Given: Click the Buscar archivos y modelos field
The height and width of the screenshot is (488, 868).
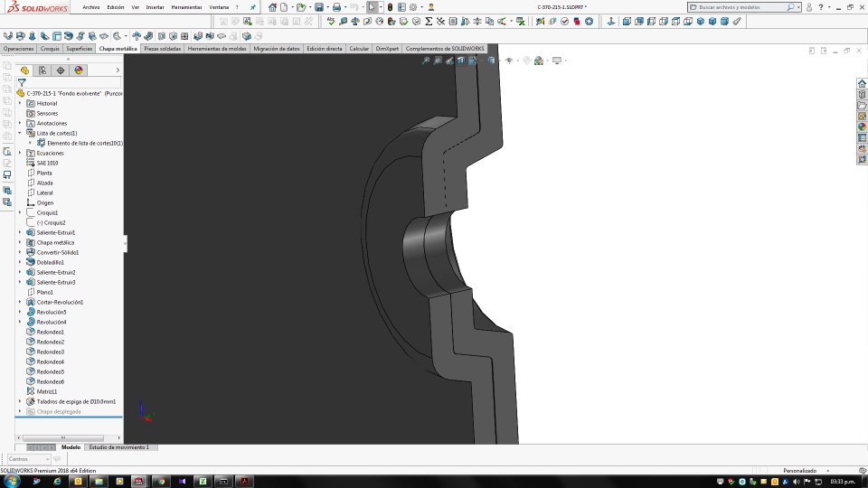Looking at the screenshot, I should 740,7.
